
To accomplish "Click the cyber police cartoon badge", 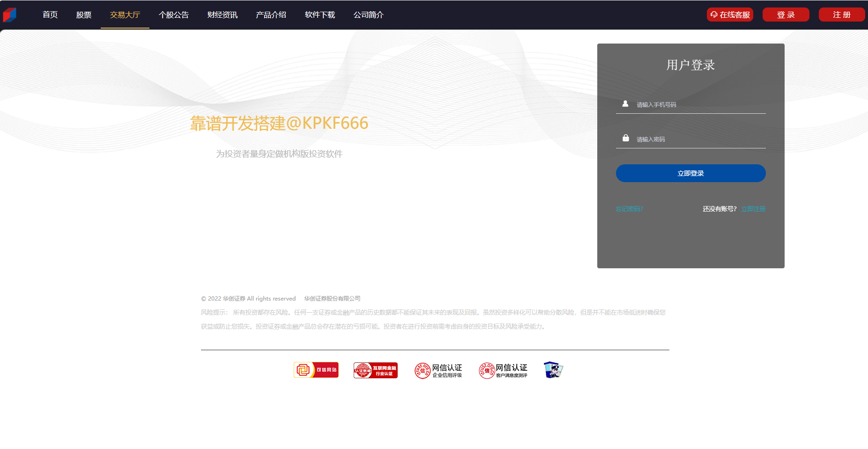I will (553, 370).
